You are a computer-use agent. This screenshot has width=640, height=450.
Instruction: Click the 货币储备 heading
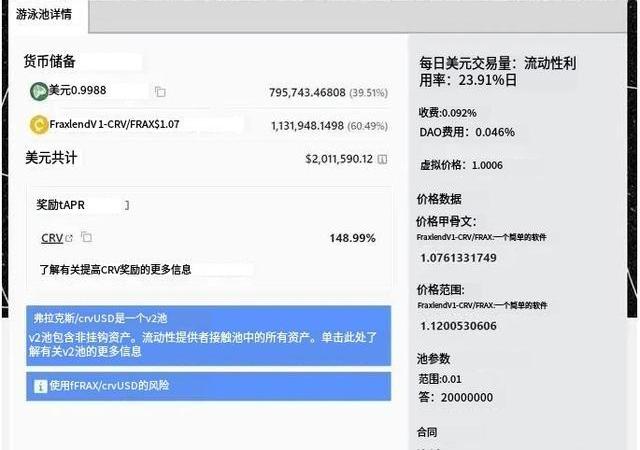click(x=49, y=62)
